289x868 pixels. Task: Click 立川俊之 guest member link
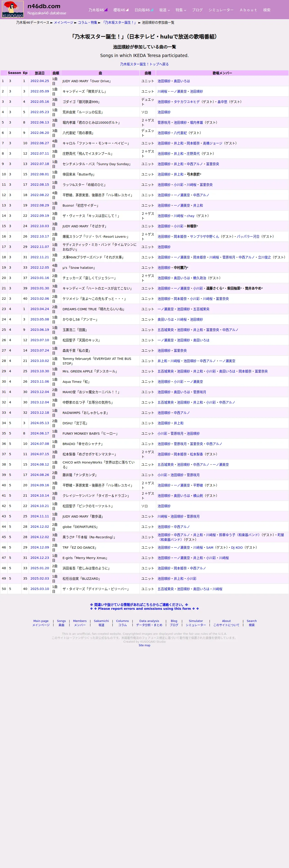pyautogui.click(x=264, y=257)
